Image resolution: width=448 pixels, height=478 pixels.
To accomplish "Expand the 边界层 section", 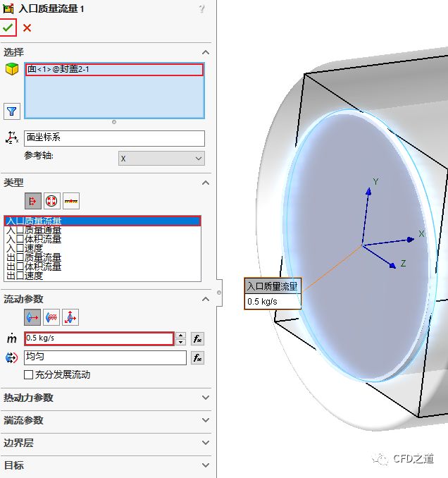I will (206, 443).
